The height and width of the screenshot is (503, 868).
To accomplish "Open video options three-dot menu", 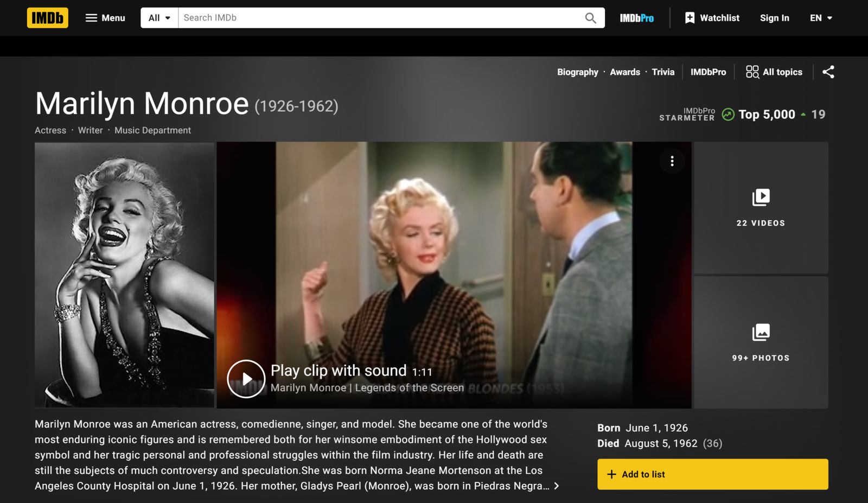I will pyautogui.click(x=672, y=161).
